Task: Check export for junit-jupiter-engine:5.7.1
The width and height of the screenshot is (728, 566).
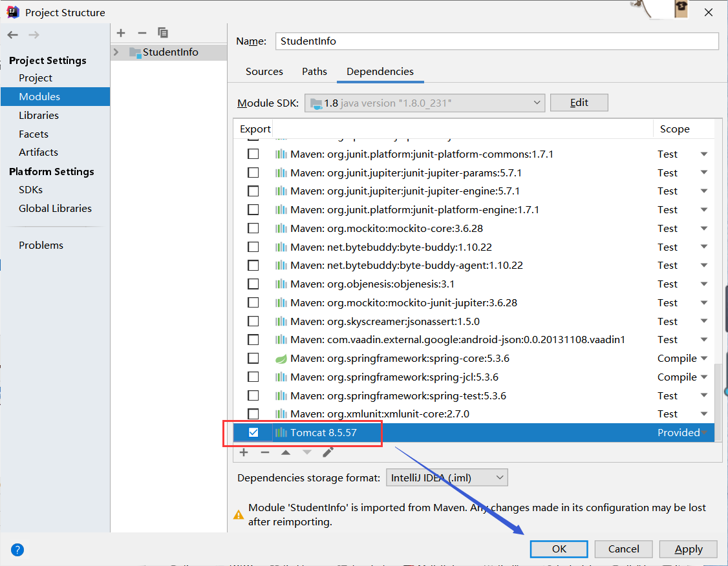Action: pos(253,191)
